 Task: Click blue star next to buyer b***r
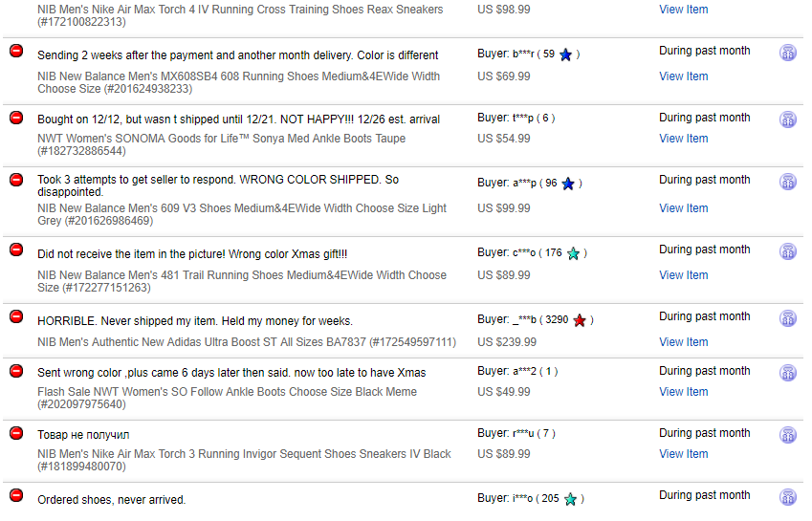pyautogui.click(x=565, y=54)
